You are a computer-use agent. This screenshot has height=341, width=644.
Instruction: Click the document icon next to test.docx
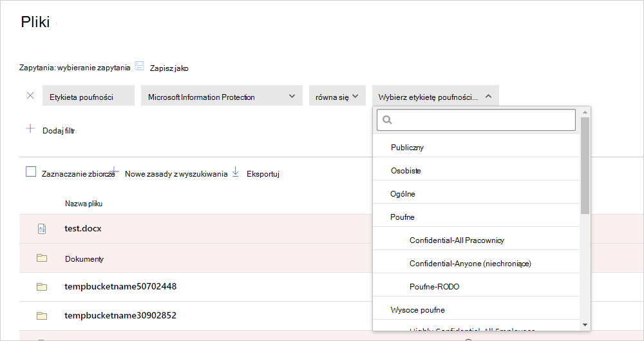click(42, 229)
